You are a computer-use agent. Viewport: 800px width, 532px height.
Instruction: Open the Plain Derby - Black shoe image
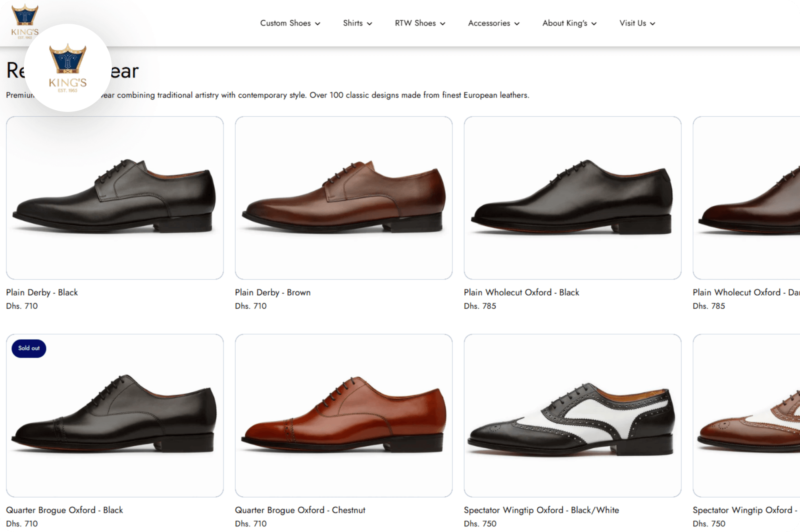tap(115, 198)
